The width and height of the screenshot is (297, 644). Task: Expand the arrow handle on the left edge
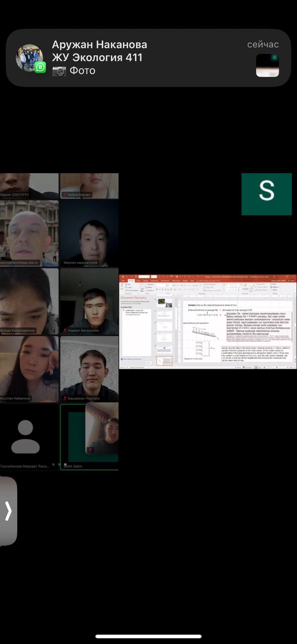(8, 511)
